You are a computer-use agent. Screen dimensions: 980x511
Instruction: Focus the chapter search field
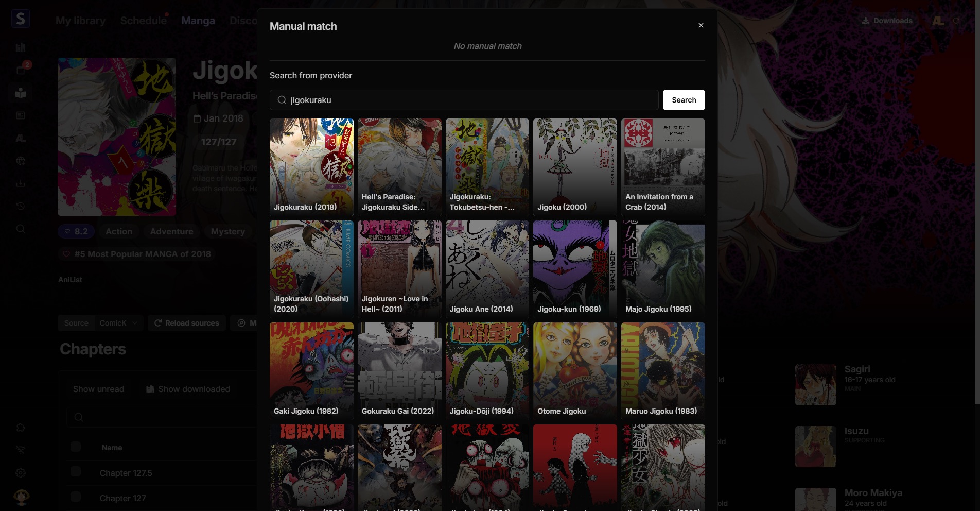tap(162, 417)
